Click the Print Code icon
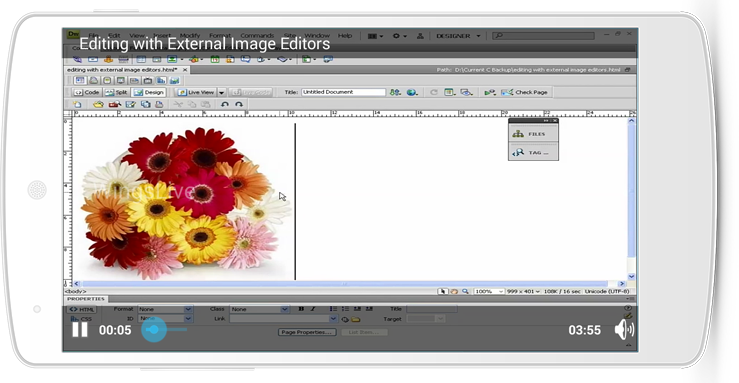The height and width of the screenshot is (383, 739). [x=159, y=105]
